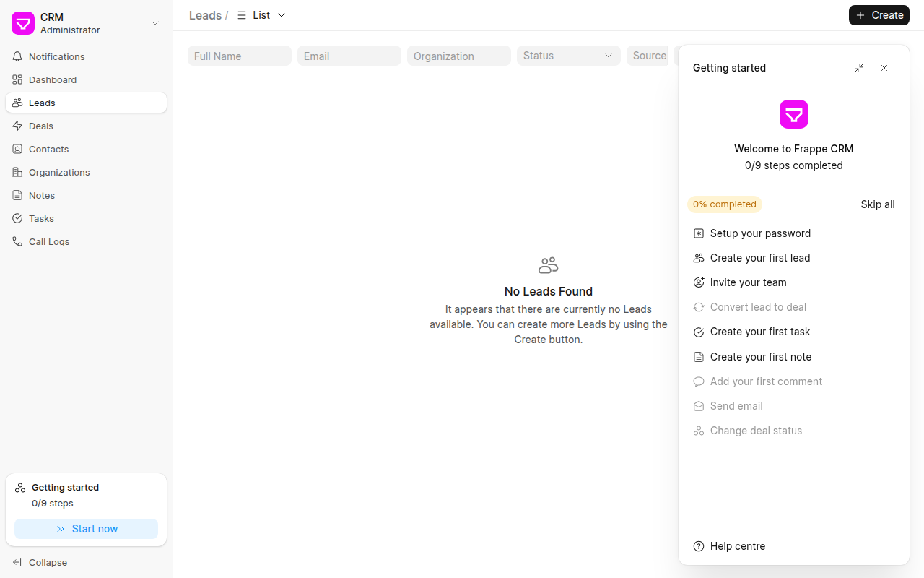Viewport: 924px width, 578px height.
Task: Click the Notes document icon in sidebar
Action: (x=17, y=195)
